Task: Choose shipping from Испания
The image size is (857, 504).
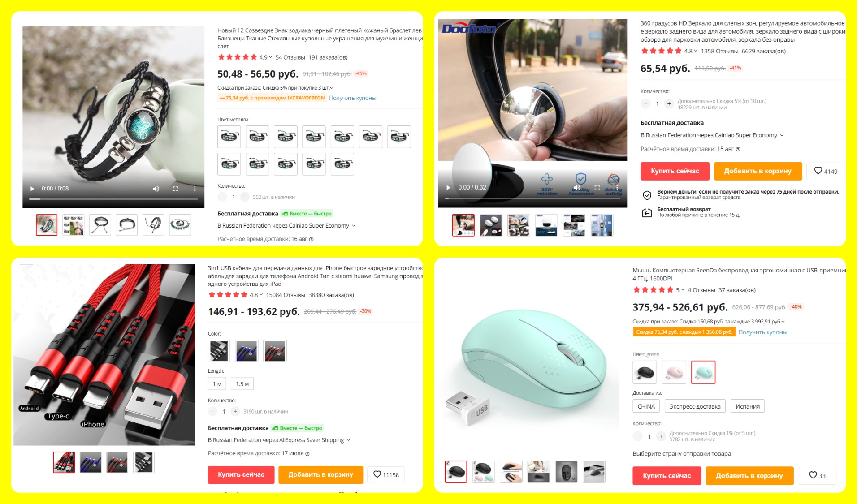Action: point(748,406)
